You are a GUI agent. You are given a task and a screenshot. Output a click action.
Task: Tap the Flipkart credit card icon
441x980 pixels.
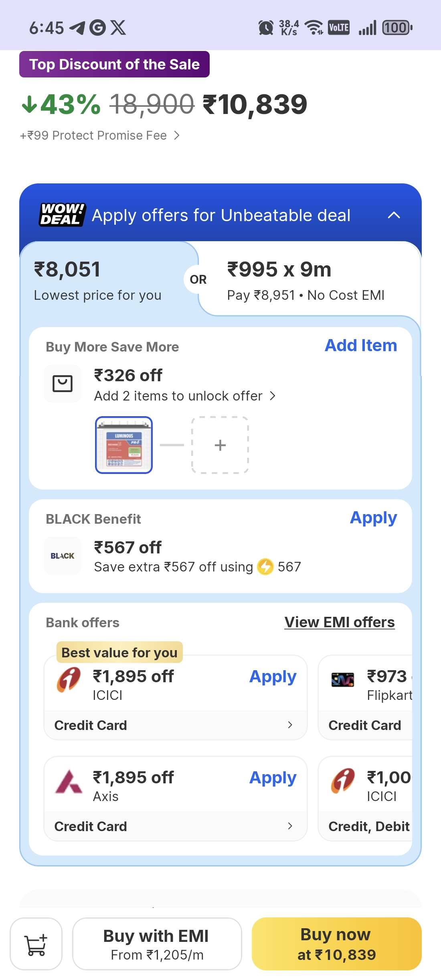click(x=343, y=680)
